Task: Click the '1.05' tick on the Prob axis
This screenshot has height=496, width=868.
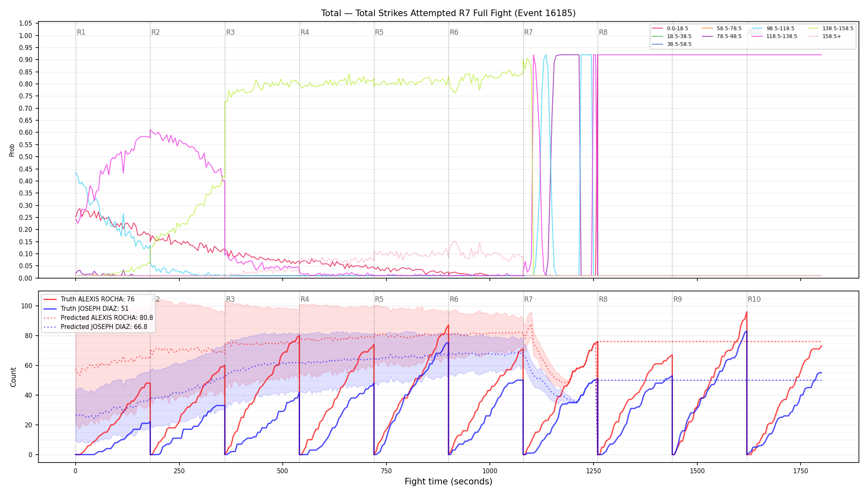Action: [26, 24]
